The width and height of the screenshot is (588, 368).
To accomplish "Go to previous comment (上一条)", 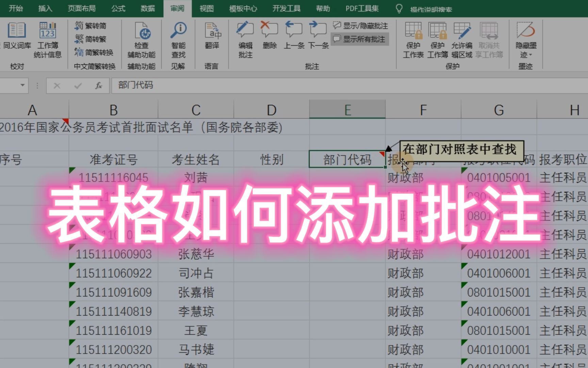I will pyautogui.click(x=294, y=36).
